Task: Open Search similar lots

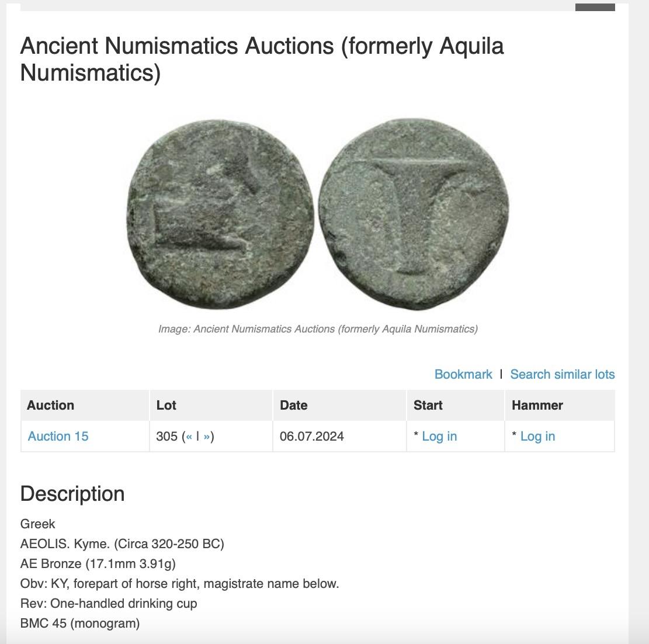Action: 562,375
